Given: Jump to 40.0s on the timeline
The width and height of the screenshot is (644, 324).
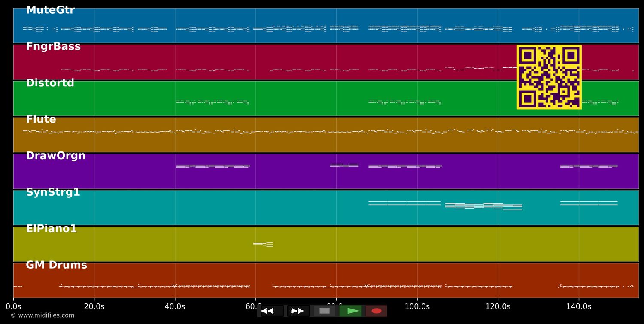Looking at the screenshot, I should [x=175, y=306].
